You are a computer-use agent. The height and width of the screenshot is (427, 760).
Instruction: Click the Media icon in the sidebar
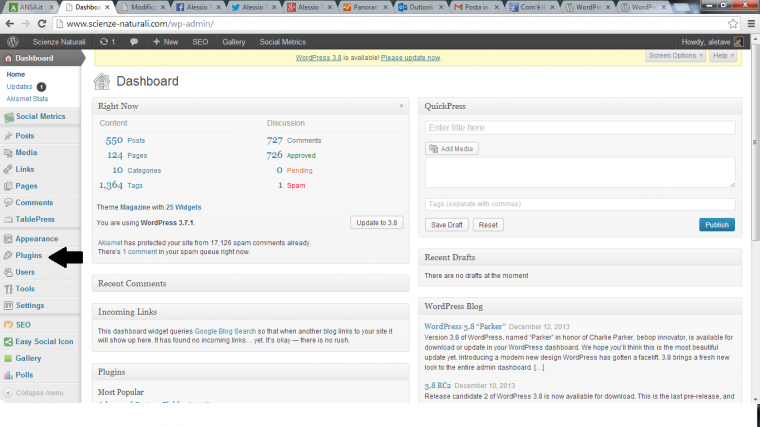coord(8,153)
